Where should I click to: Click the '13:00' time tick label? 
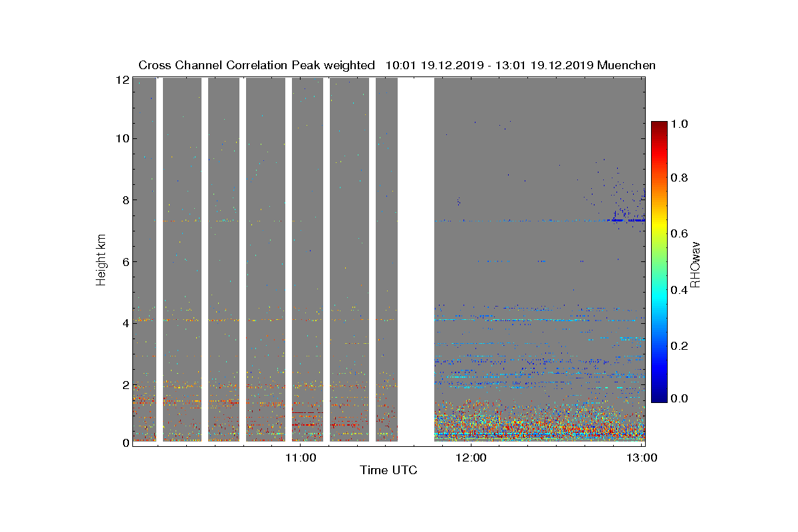click(643, 457)
